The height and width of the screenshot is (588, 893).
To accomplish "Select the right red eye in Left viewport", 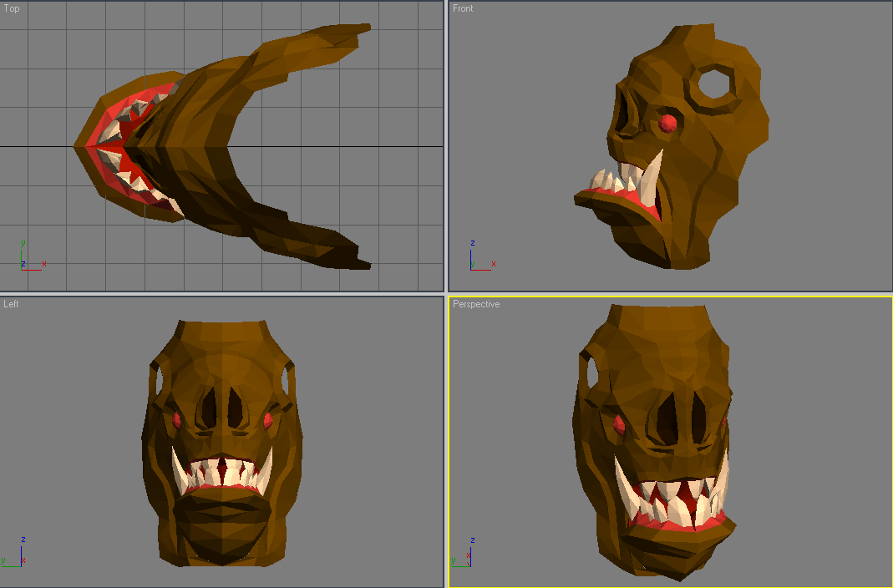I will (267, 421).
